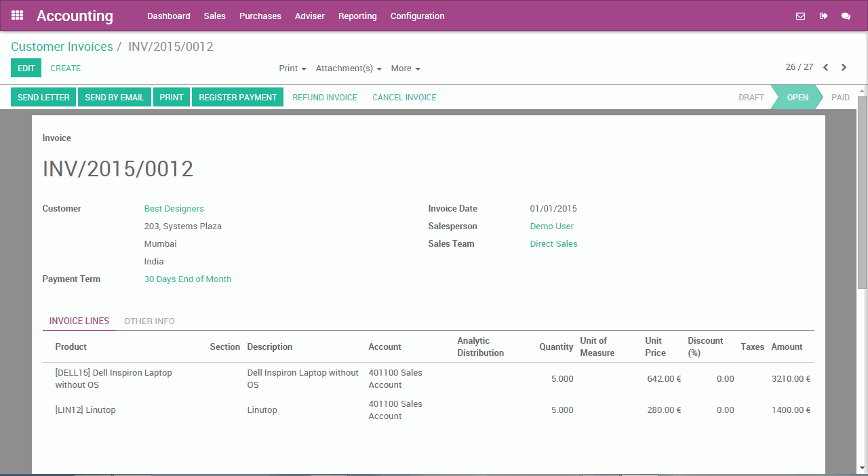Screen dimensions: 868x476
Task: Go to next invoice with right arrow
Action: point(844,68)
